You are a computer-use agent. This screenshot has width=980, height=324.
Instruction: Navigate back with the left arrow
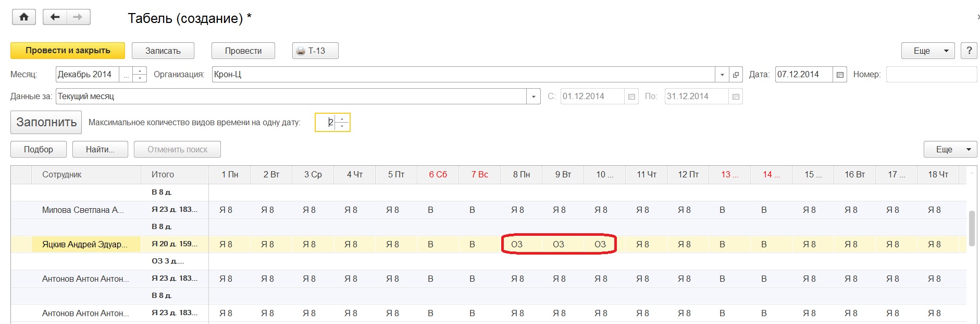pos(55,17)
